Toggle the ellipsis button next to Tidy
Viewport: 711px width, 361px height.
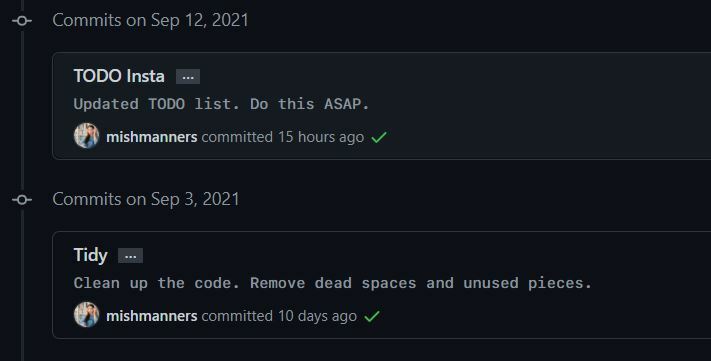[131, 256]
